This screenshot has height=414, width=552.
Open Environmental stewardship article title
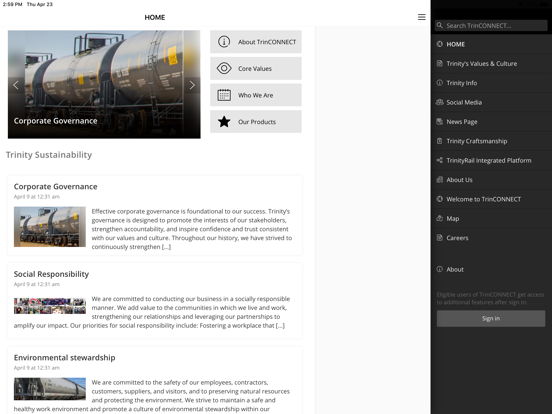click(x=64, y=358)
